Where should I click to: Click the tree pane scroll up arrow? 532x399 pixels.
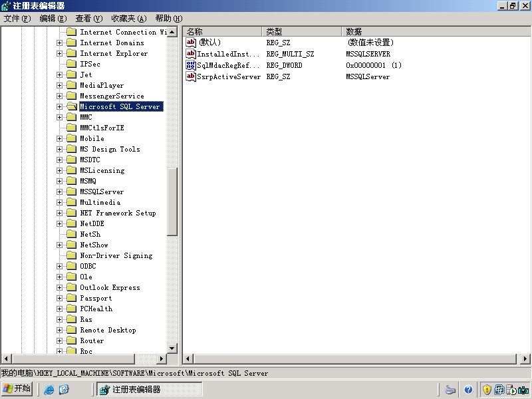coord(172,32)
